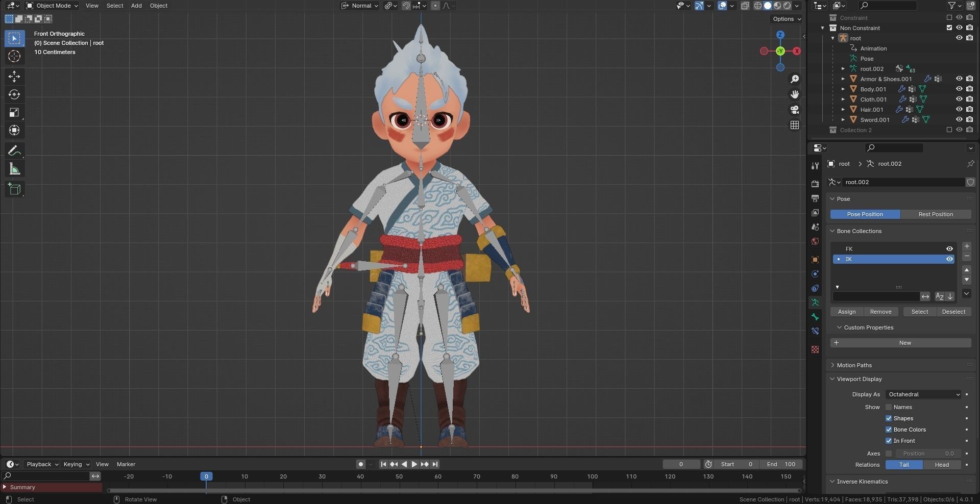The width and height of the screenshot is (980, 504).
Task: Toggle the camera view icon
Action: [x=795, y=110]
